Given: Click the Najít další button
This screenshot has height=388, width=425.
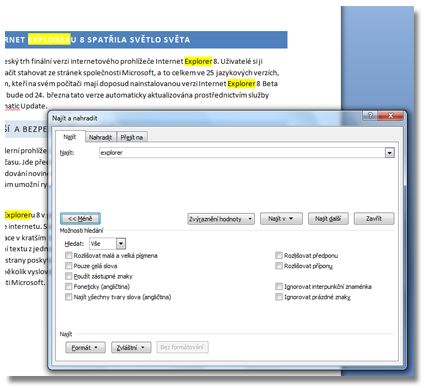Looking at the screenshot, I should pyautogui.click(x=328, y=219).
